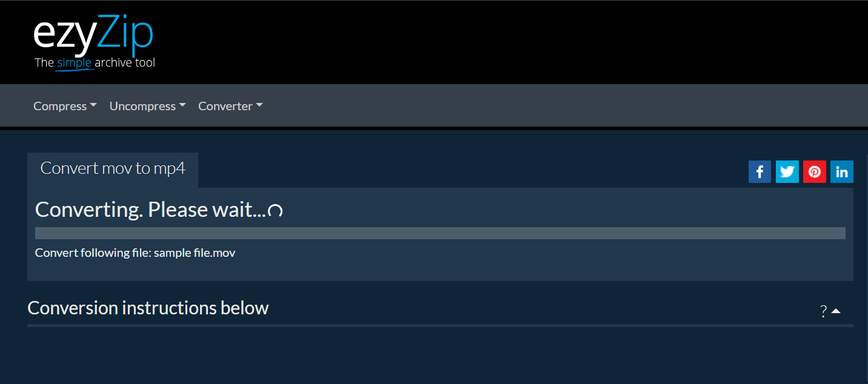Click the sample file.mov filename text
This screenshot has height=384, width=868.
(x=195, y=253)
